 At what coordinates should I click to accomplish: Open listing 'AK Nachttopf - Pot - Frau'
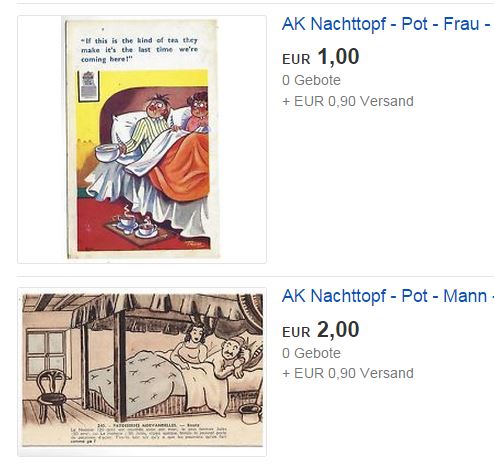pyautogui.click(x=388, y=24)
